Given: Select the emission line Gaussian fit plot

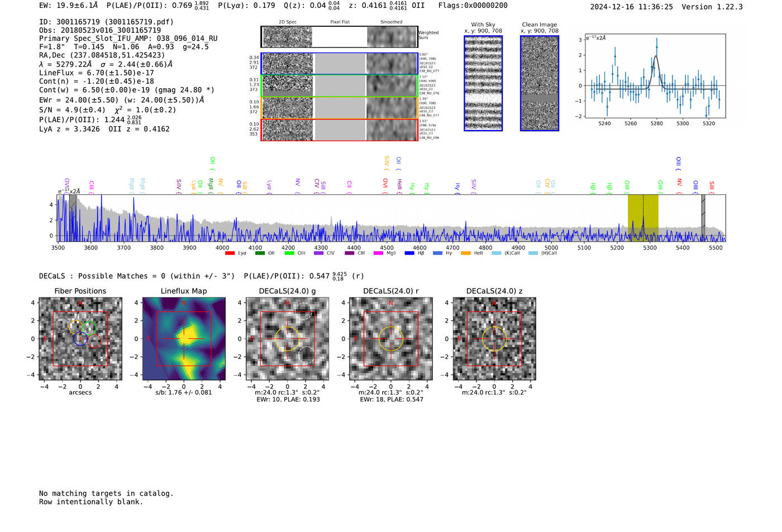Looking at the screenshot, I should (x=655, y=76).
